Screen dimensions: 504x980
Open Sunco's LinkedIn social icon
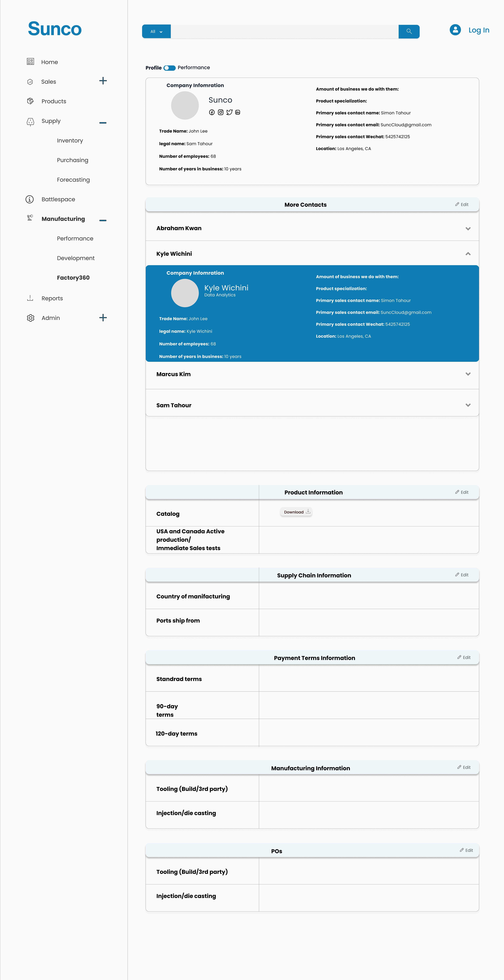238,112
